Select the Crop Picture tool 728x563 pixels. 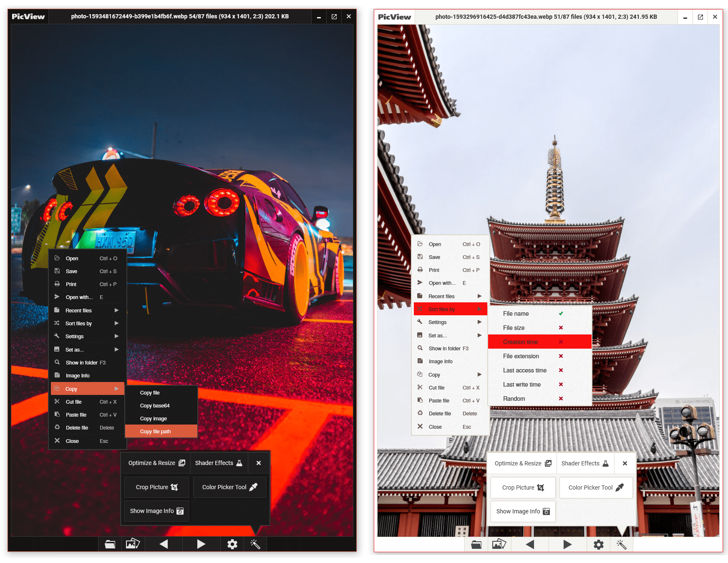coord(156,487)
